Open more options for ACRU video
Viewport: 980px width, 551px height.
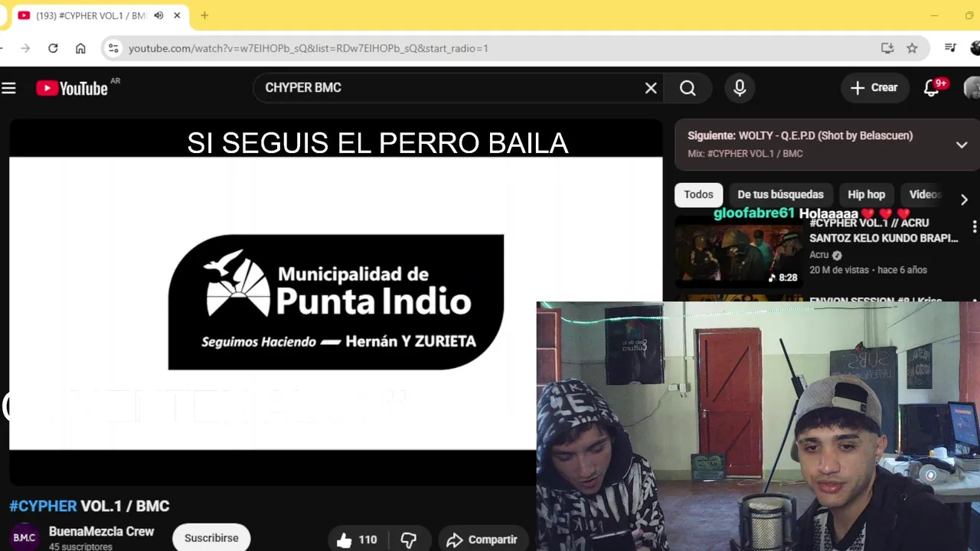[974, 227]
